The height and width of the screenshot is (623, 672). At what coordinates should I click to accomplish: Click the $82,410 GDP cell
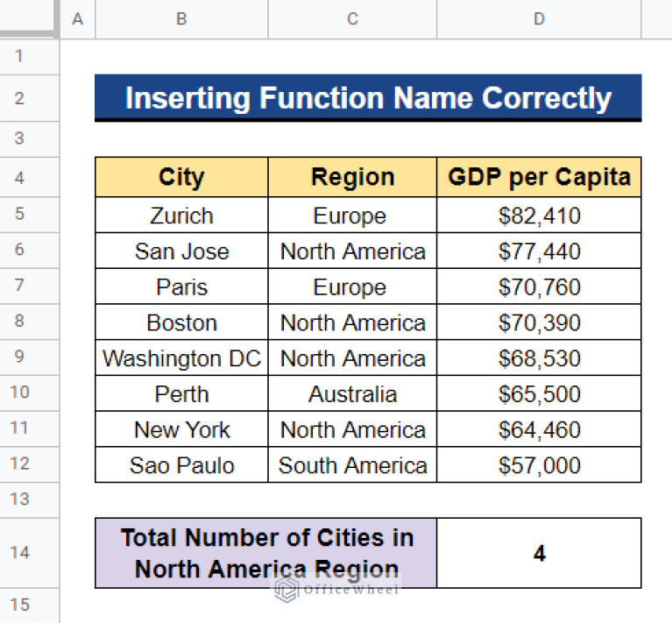click(539, 216)
